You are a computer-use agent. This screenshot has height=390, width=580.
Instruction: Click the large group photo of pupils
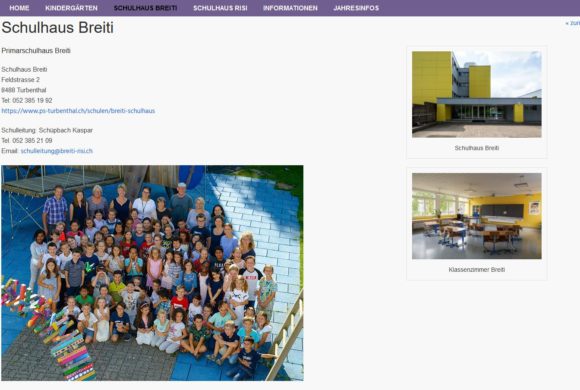click(x=152, y=273)
